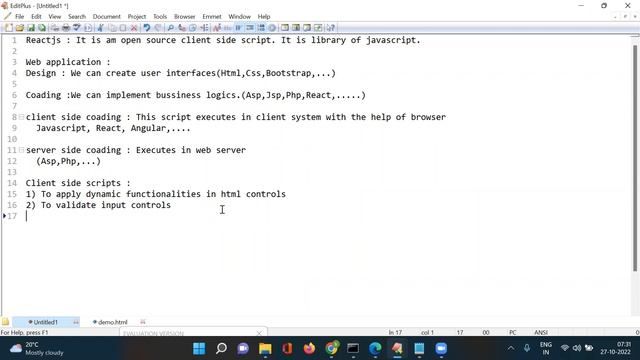
Task: Click the 'col 1' status bar entry
Action: (427, 333)
